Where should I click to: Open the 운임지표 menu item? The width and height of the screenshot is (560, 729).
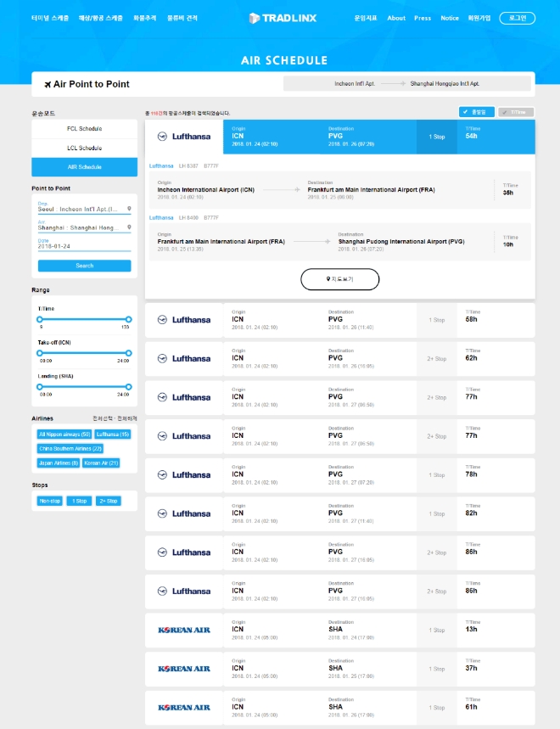366,18
